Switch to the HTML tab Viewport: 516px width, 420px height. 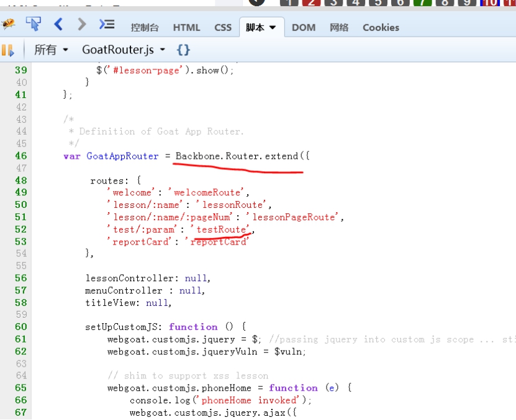point(186,28)
